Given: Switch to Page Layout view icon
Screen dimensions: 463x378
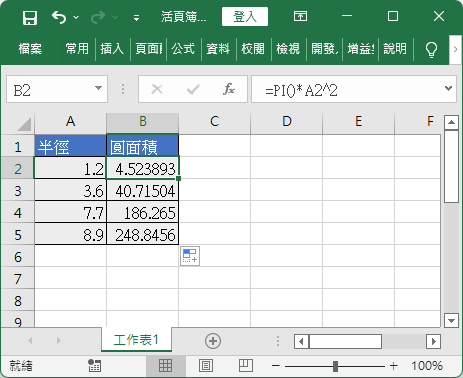Looking at the screenshot, I should [206, 366].
